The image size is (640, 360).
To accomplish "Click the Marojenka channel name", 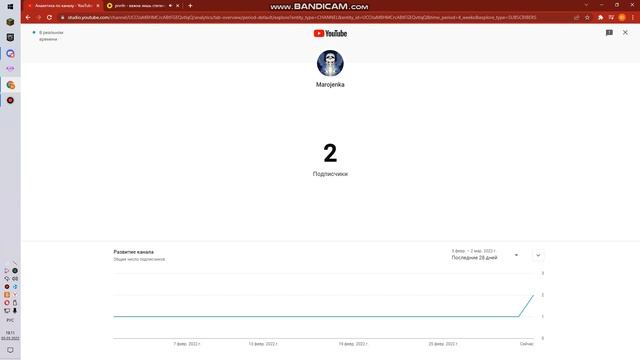I will [x=330, y=84].
